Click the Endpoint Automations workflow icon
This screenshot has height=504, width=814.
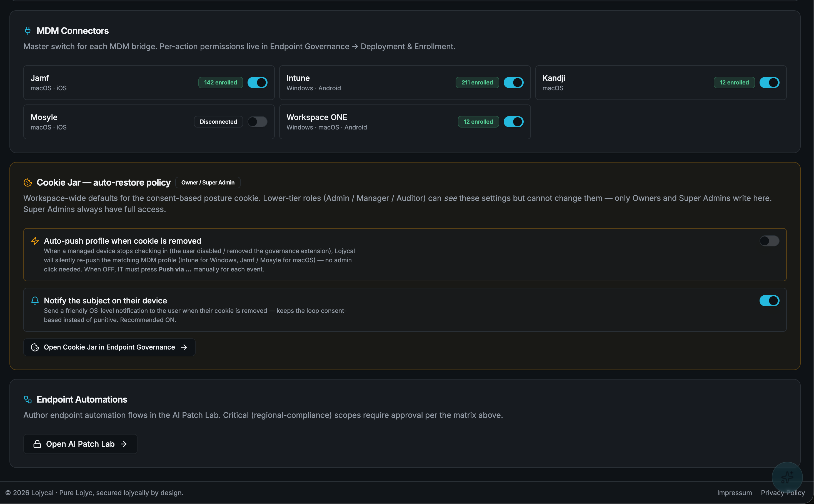pos(28,399)
